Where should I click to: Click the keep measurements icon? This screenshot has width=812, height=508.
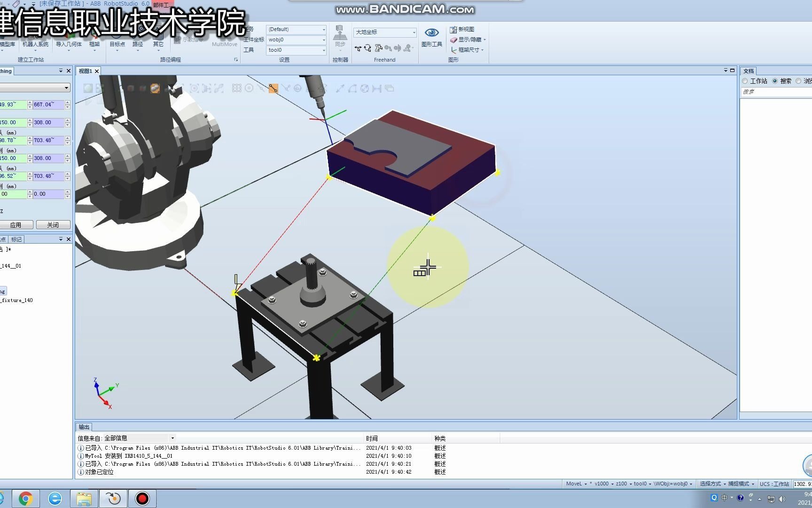389,88
